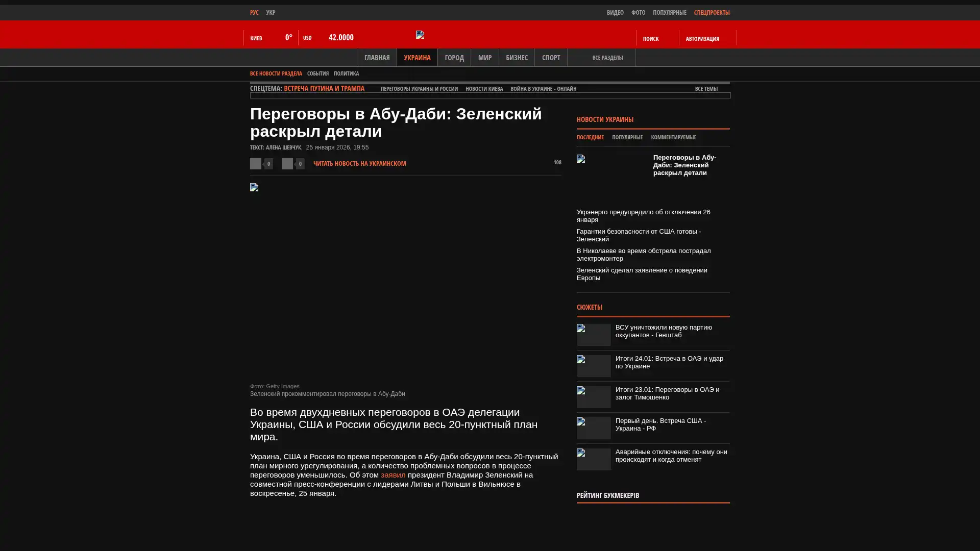Click Читать новость на украинском link
This screenshot has width=980, height=551.
pos(359,164)
